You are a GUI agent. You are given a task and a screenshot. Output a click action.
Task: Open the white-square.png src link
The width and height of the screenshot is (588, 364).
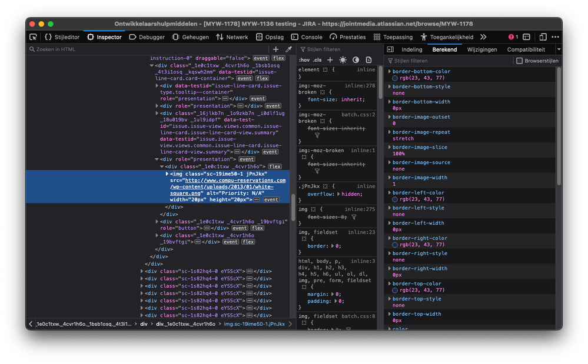click(228, 187)
